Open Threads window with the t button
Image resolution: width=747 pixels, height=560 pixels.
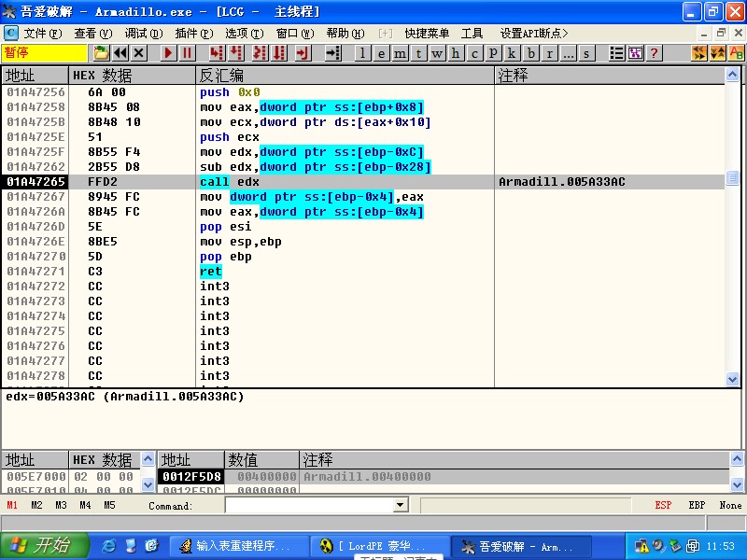click(x=418, y=53)
